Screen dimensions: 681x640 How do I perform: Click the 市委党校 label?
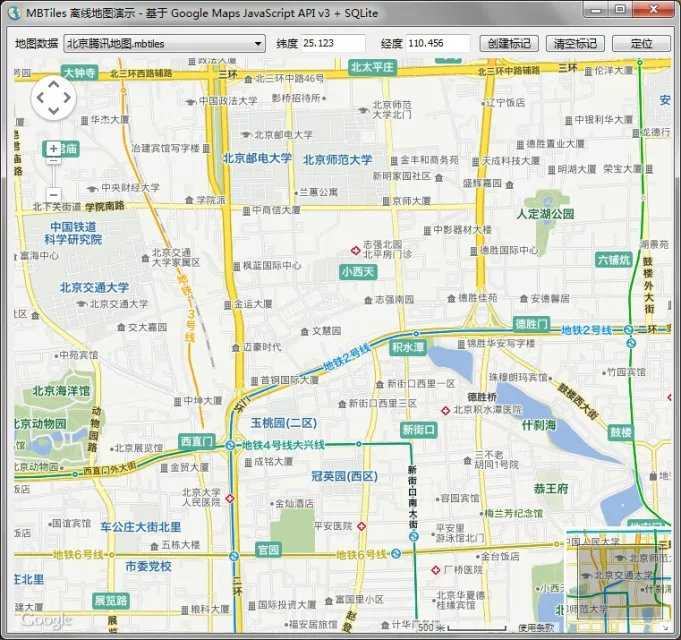[x=148, y=566]
